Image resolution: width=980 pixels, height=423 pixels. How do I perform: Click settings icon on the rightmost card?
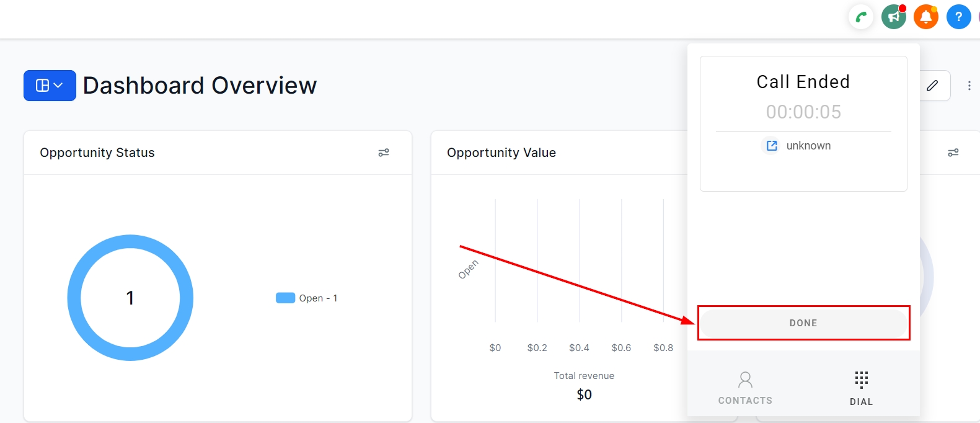(953, 153)
